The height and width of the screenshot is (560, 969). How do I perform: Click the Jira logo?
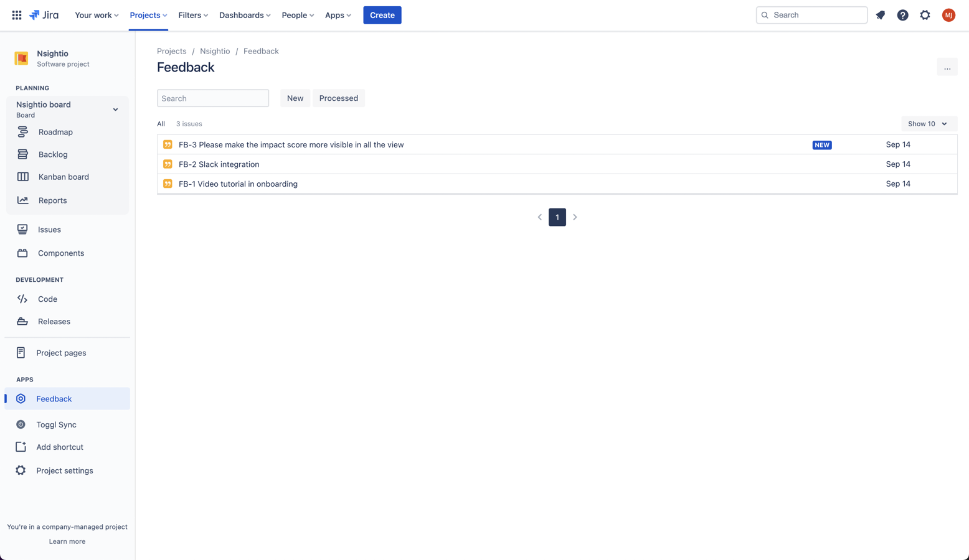44,15
